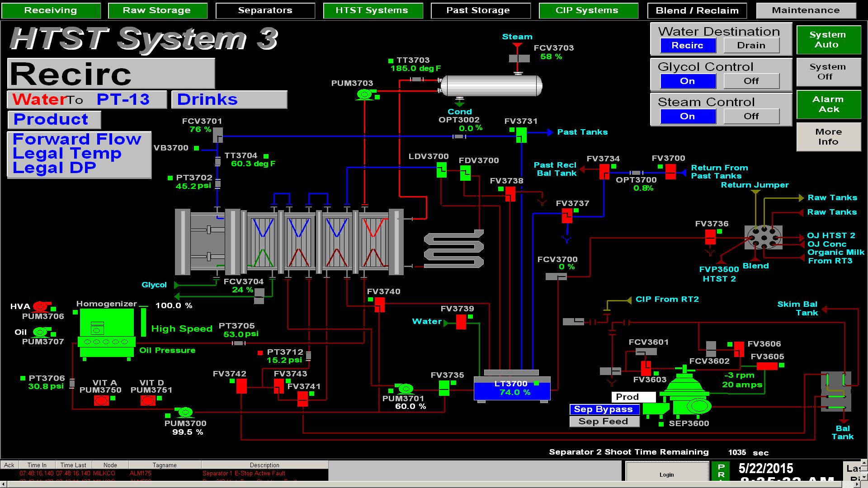Turn Steam Control Off
The image size is (868, 488).
(751, 116)
